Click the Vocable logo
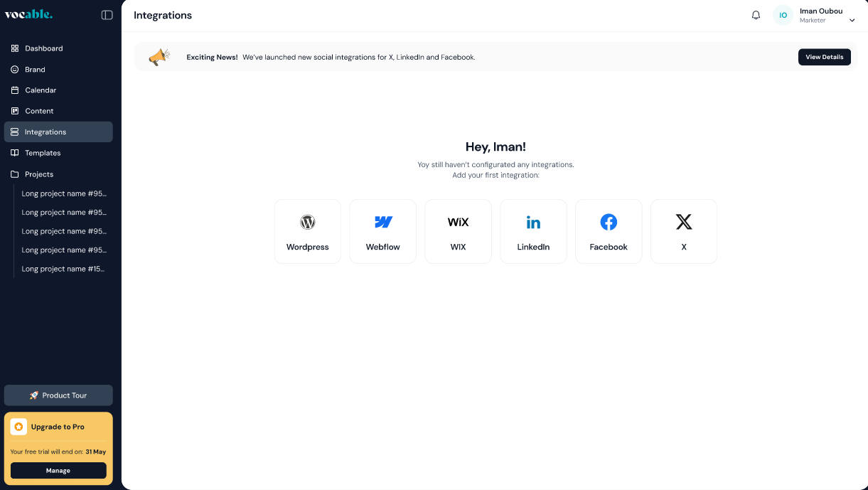The image size is (868, 490). tap(29, 14)
